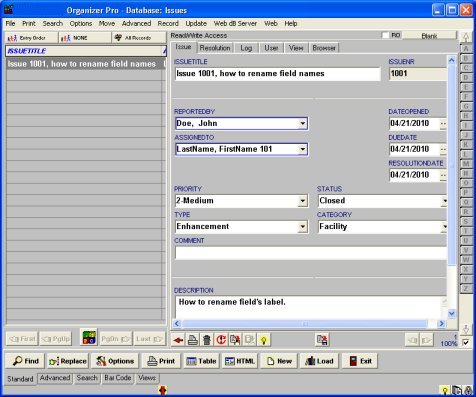The image size is (476, 397).
Task: Open the REPORTEDBY dropdown showing Doe, John
Action: click(302, 123)
